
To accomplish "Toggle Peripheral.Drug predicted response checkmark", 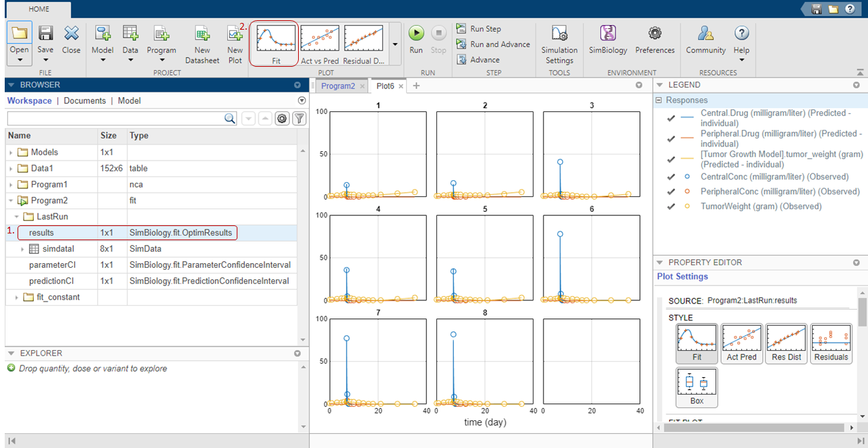I will 670,139.
